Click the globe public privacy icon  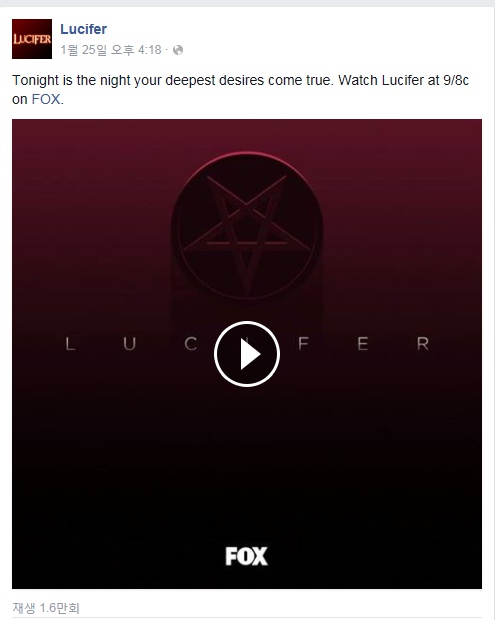click(x=178, y=50)
